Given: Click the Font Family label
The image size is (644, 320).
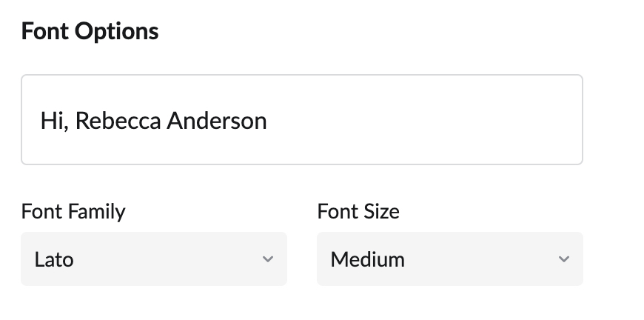Looking at the screenshot, I should click(x=73, y=212).
